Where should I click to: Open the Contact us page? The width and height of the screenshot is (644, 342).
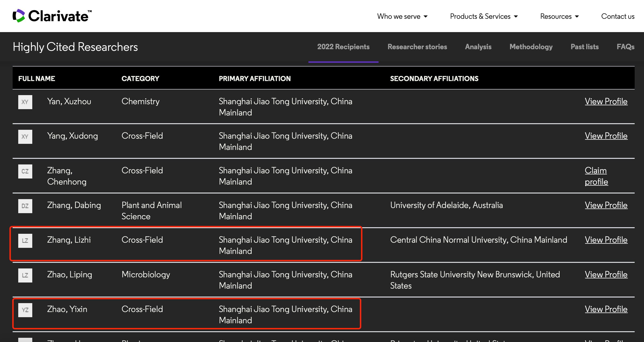coord(618,16)
